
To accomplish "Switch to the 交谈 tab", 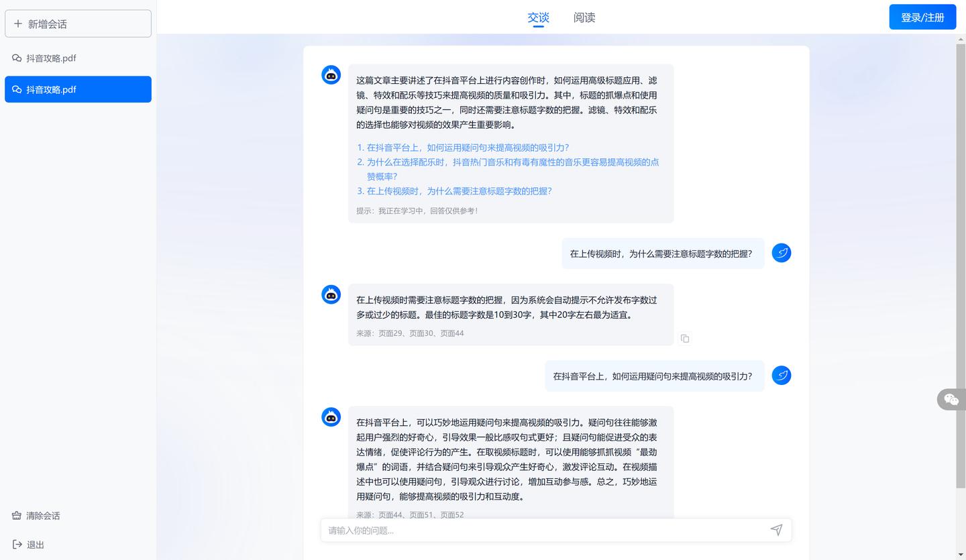I will point(537,17).
